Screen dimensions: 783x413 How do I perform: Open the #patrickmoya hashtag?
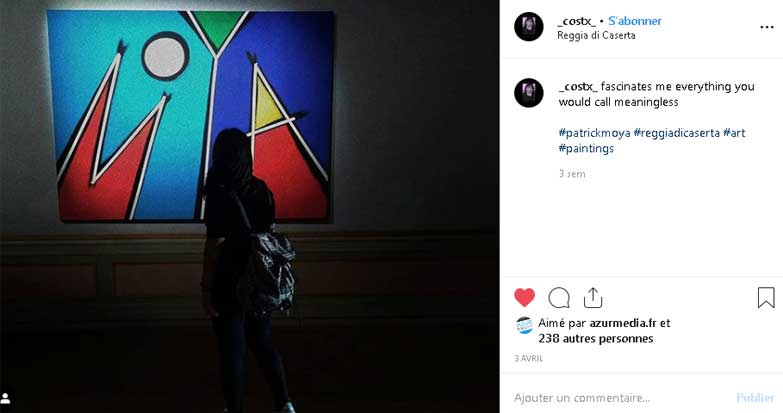click(594, 133)
